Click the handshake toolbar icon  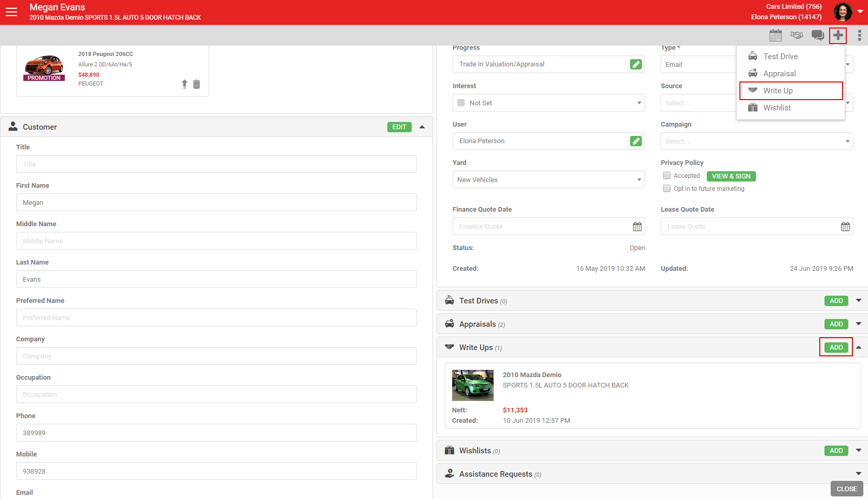797,35
